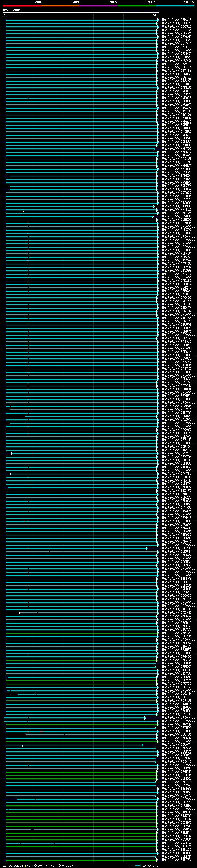Viewport: 197px width, 868px height.
Task: Click hit label UniRef100_C5KGC5
Action: 176,379
